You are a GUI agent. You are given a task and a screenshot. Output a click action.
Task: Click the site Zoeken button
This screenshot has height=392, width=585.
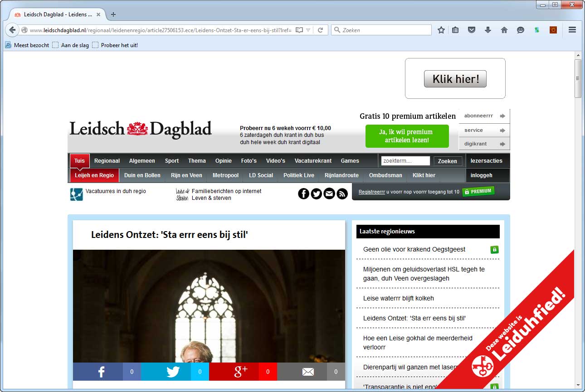(x=448, y=161)
